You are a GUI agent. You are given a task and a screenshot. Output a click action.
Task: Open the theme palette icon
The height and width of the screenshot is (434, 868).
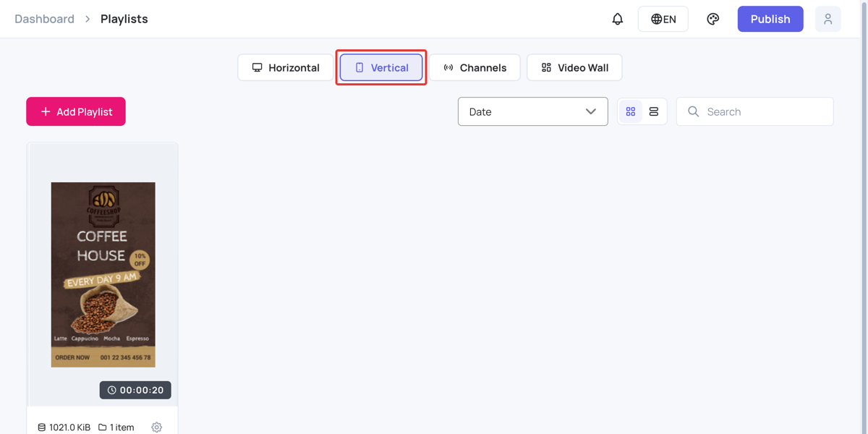[x=713, y=19]
